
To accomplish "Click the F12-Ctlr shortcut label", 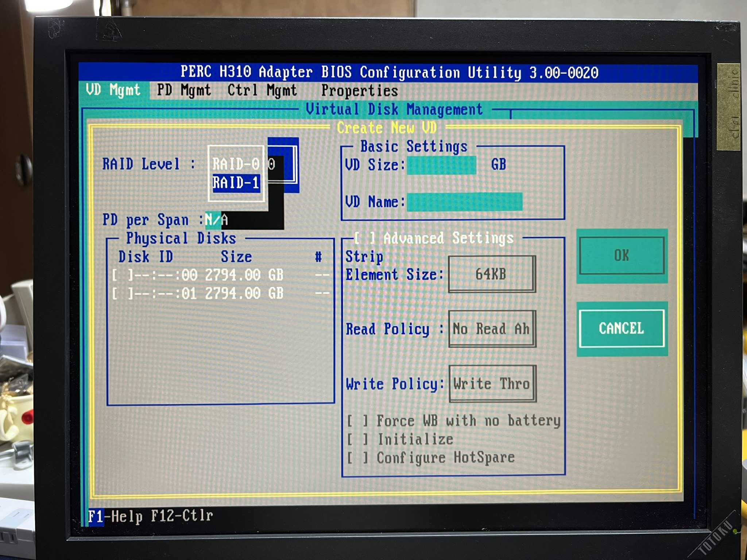I will click(182, 516).
